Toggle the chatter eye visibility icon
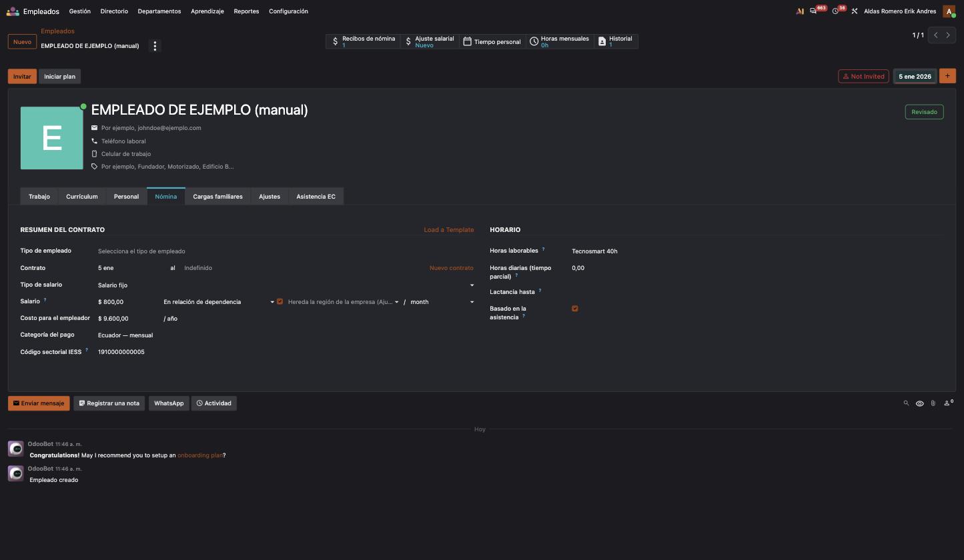The image size is (964, 560). 919,403
